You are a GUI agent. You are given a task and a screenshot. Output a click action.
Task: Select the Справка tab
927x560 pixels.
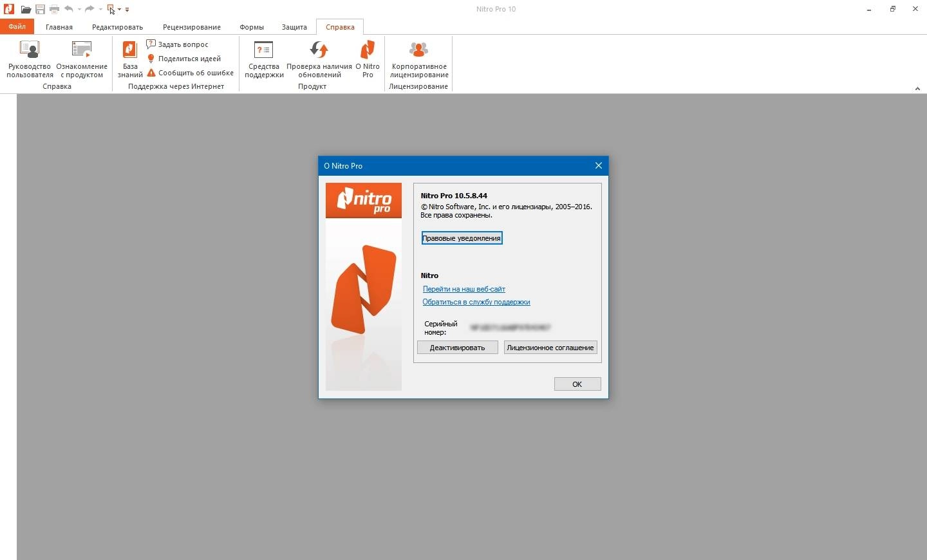click(x=340, y=27)
